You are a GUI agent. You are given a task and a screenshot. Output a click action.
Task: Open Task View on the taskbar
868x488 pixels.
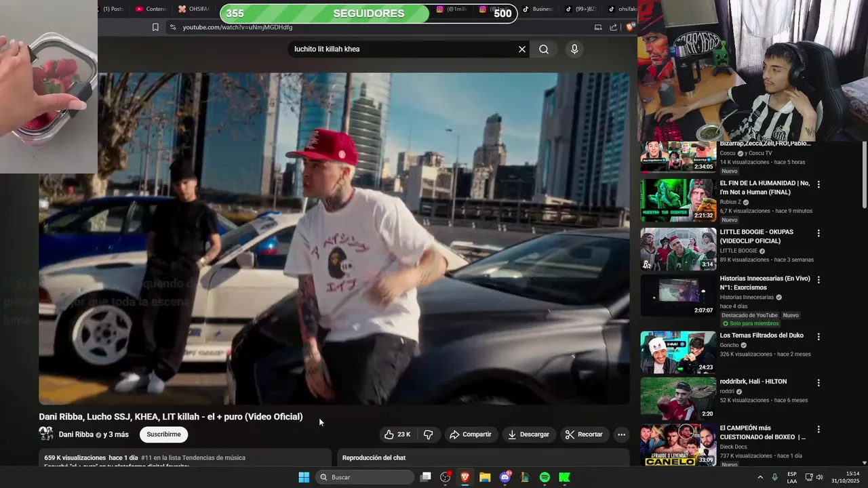(426, 477)
